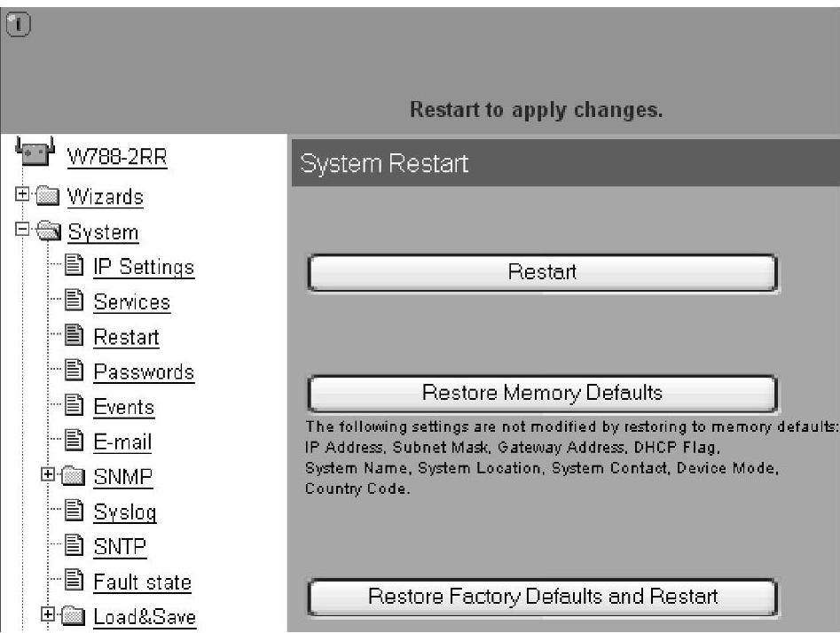This screenshot has width=840, height=633.
Task: Collapse the System tree node
Action: 22,230
